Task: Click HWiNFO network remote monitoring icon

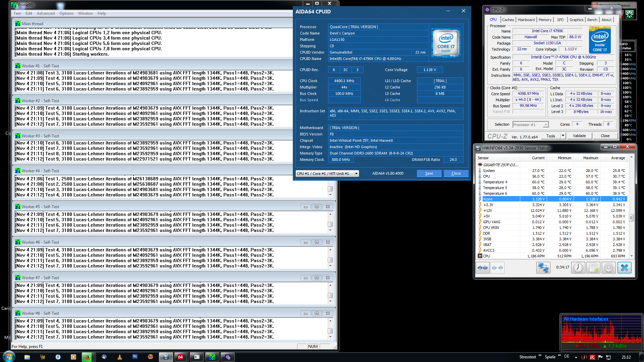Action: click(543, 268)
